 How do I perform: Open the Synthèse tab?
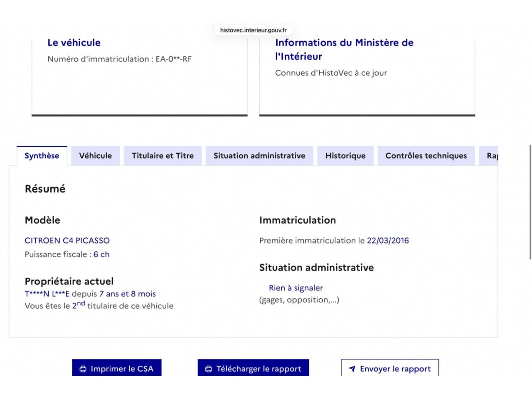42,156
